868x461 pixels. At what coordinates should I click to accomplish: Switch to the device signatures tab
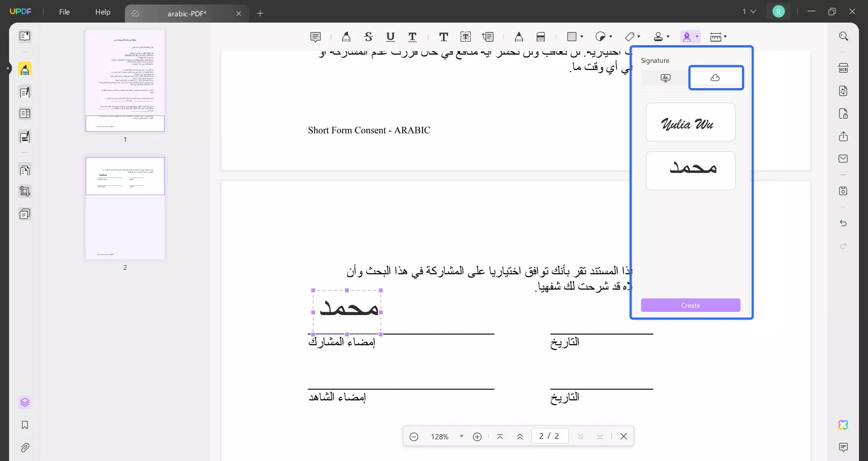665,78
